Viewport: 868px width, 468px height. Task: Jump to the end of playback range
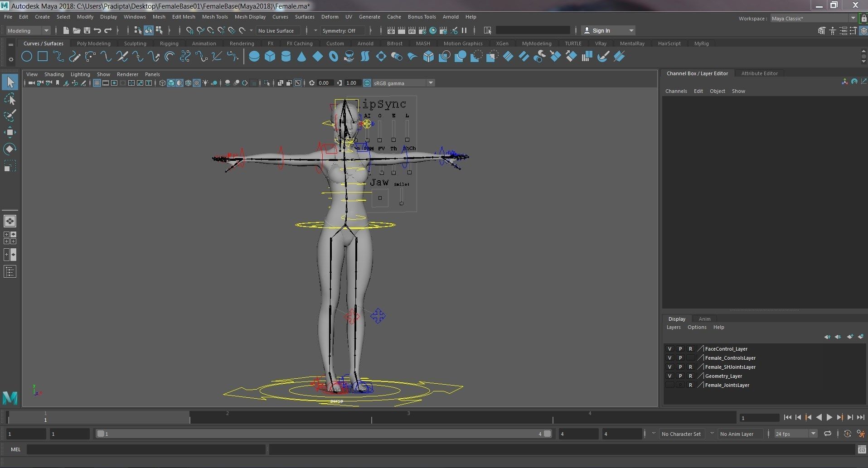860,417
